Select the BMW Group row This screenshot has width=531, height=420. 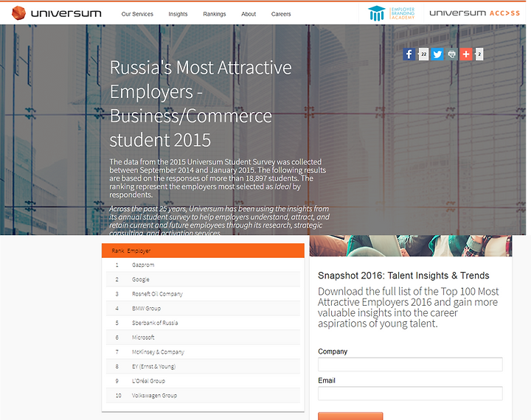pos(203,308)
